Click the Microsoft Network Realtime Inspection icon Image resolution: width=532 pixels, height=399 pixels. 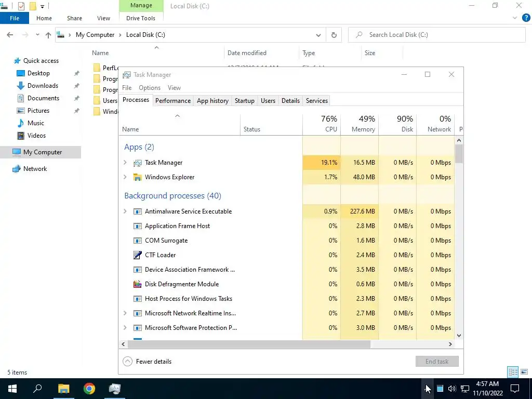coord(137,313)
